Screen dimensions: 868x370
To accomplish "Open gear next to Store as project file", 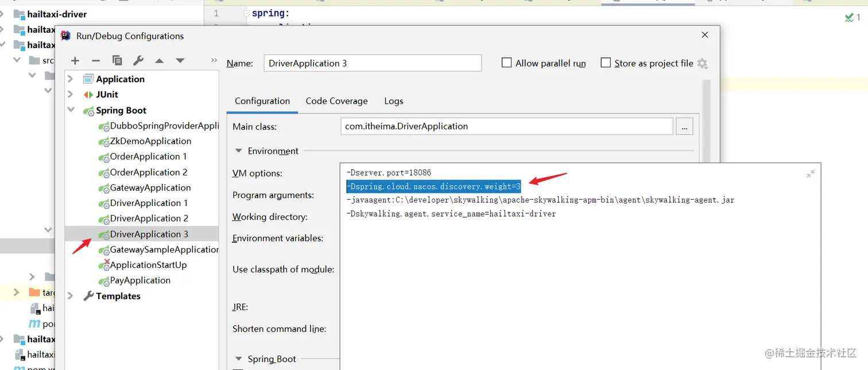I will tap(702, 63).
